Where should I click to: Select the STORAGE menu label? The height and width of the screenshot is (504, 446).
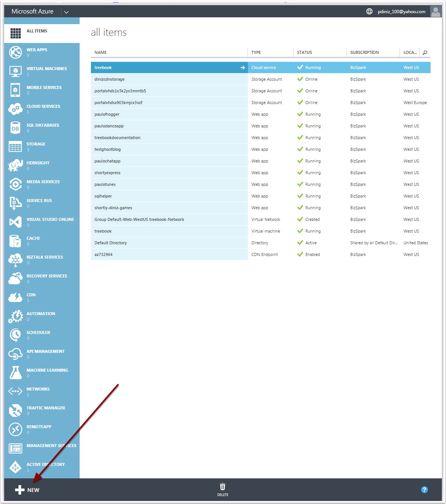point(36,144)
